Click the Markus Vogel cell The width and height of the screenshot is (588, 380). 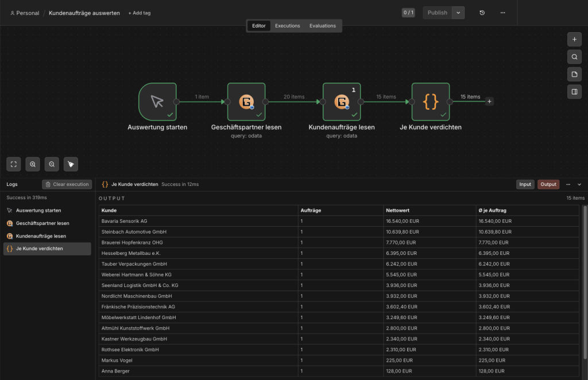coord(198,360)
